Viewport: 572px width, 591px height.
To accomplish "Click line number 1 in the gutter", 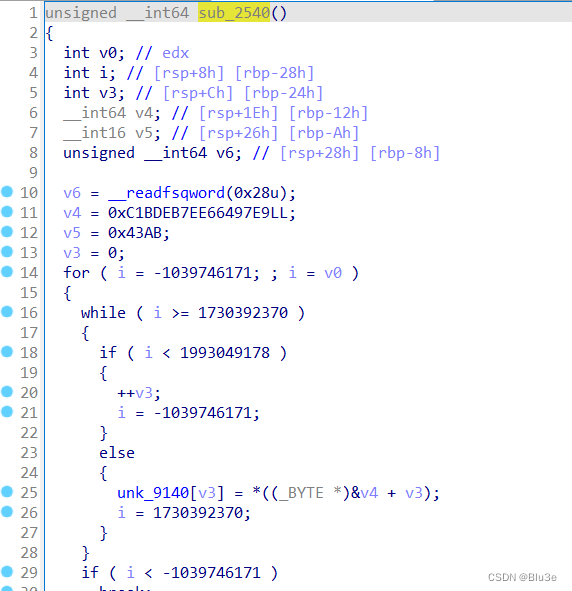I will tap(33, 13).
